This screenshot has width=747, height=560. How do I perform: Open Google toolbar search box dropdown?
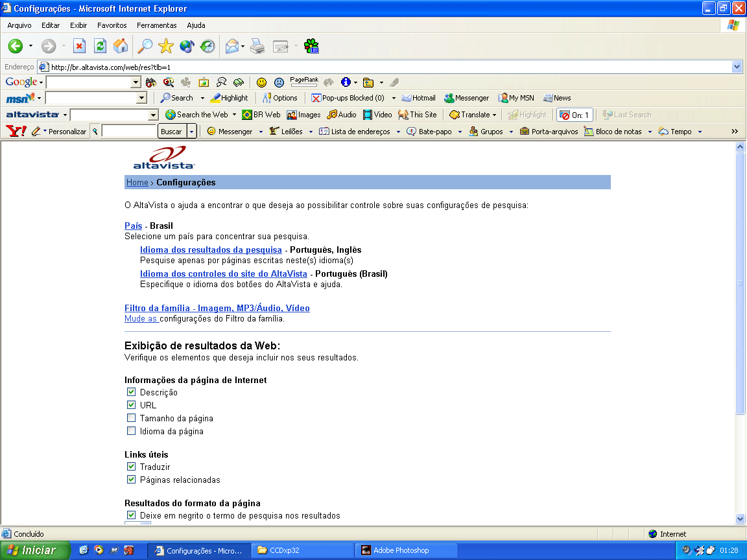click(136, 82)
